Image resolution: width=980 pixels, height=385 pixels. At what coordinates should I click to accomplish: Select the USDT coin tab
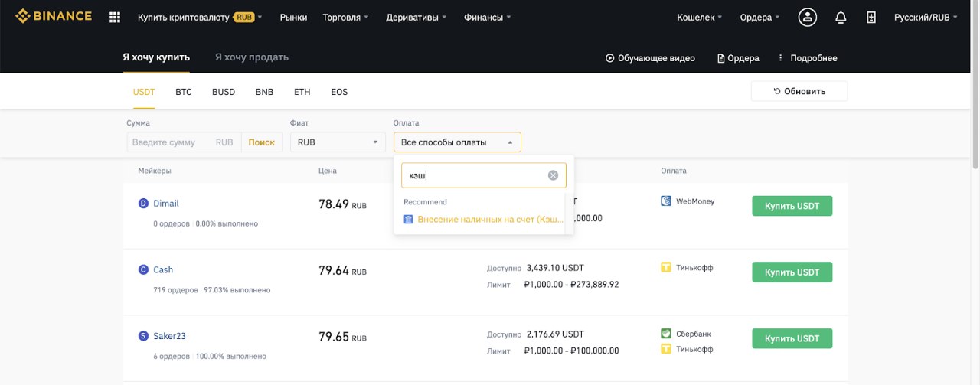pos(144,92)
